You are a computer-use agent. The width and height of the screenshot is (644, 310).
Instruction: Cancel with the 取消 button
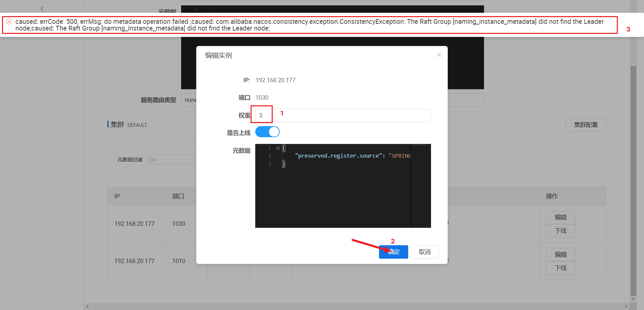pyautogui.click(x=424, y=252)
